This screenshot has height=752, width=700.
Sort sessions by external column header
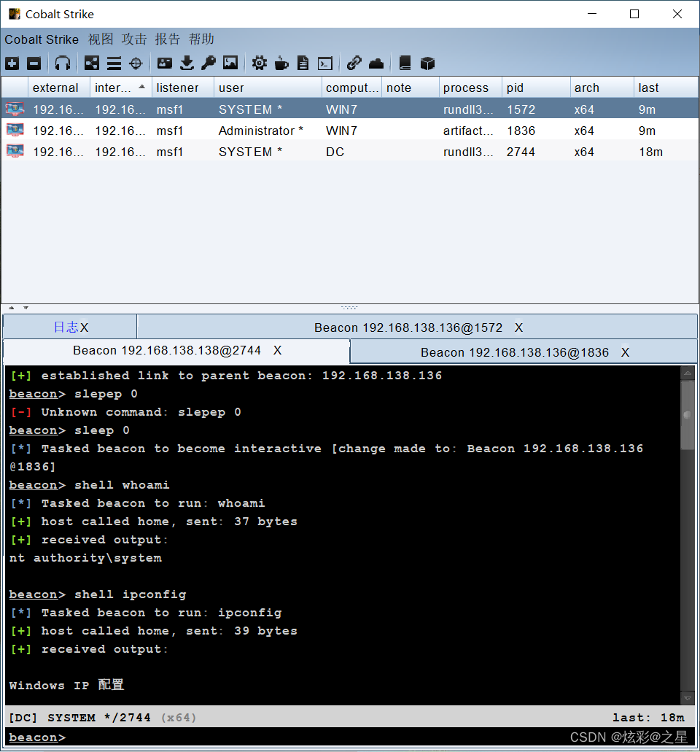(x=59, y=88)
